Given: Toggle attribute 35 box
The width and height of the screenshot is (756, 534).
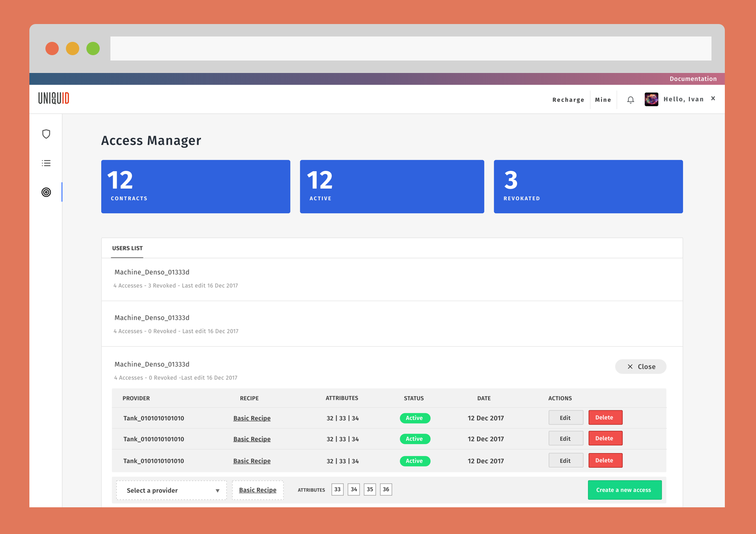Looking at the screenshot, I should [370, 489].
